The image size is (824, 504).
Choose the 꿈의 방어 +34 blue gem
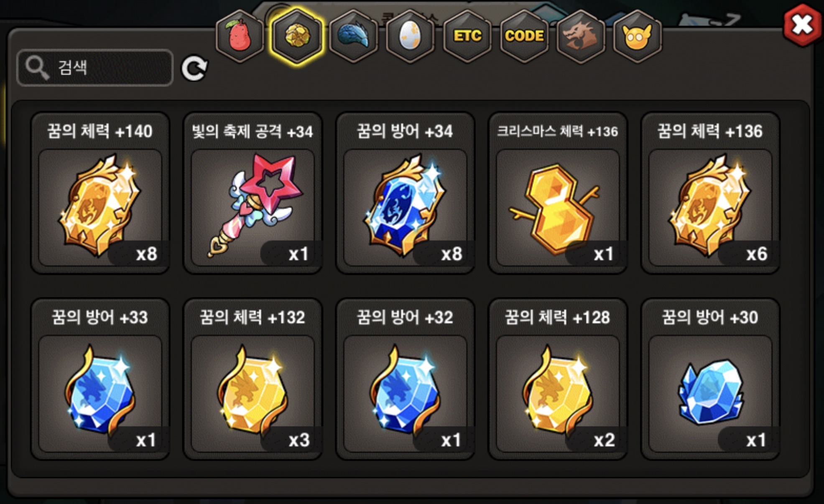point(406,193)
